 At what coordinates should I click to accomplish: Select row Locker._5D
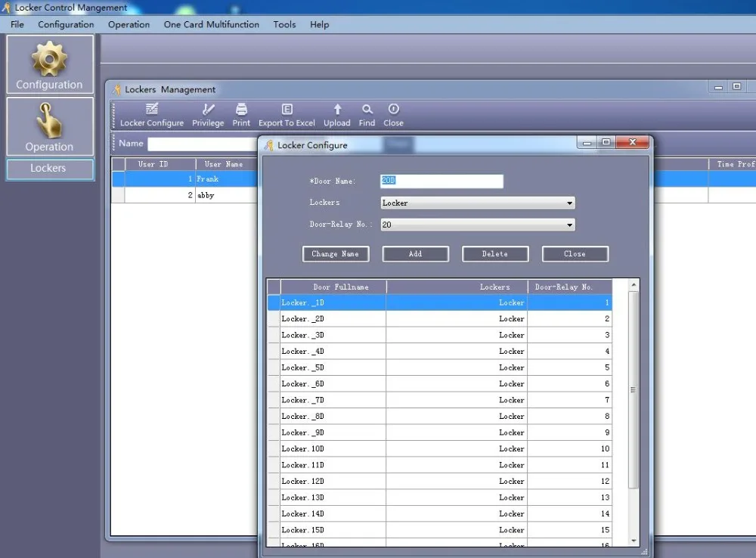coord(440,367)
